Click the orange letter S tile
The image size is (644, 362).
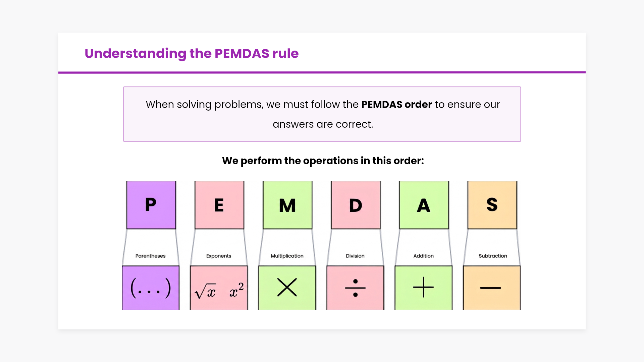tap(492, 205)
